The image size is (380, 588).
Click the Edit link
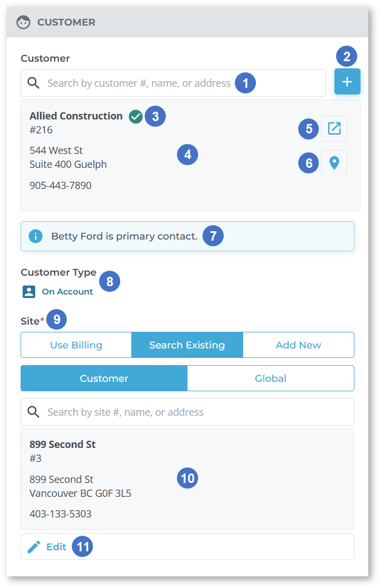coord(56,547)
